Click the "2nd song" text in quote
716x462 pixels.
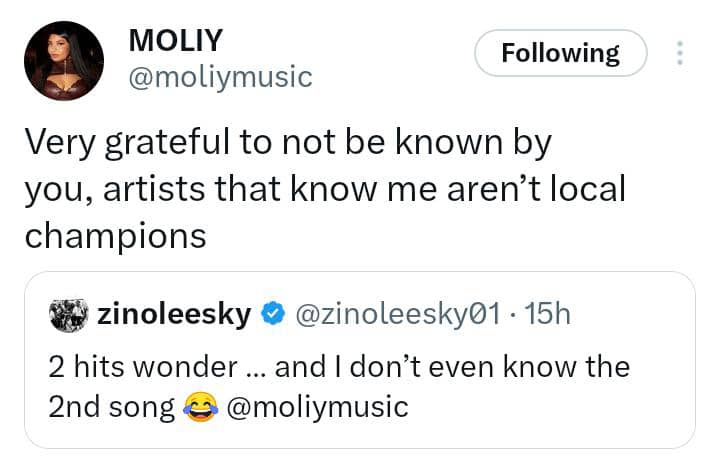tap(110, 406)
